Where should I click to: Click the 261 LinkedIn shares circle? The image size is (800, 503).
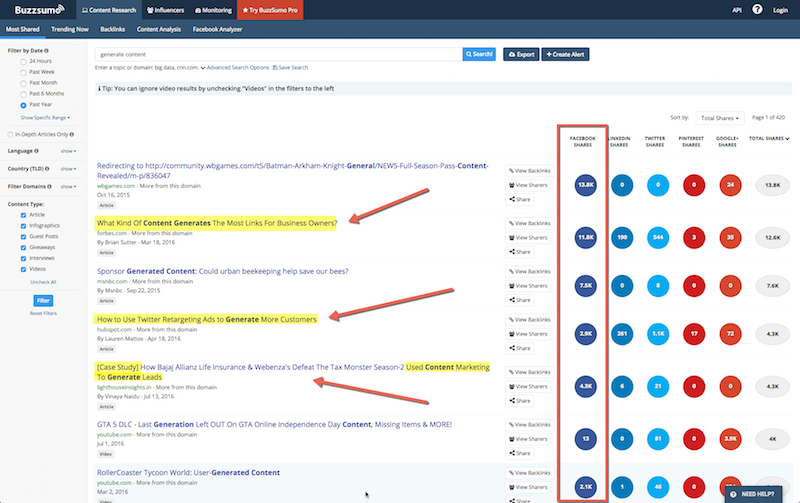622,334
